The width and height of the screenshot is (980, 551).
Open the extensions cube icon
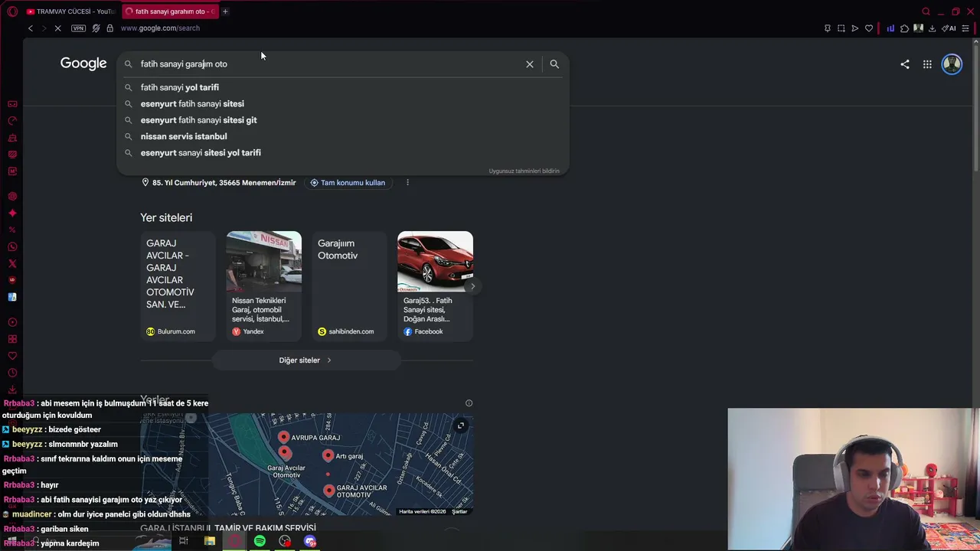pos(904,28)
